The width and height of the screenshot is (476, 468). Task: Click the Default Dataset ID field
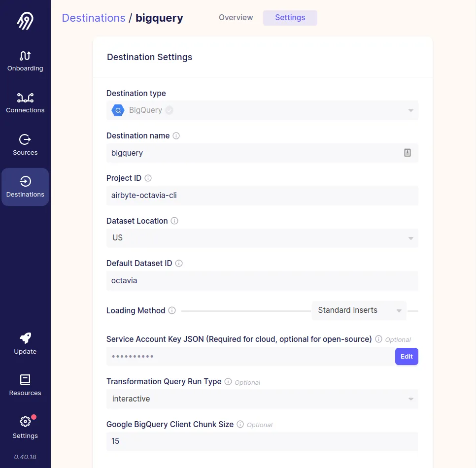[262, 280]
